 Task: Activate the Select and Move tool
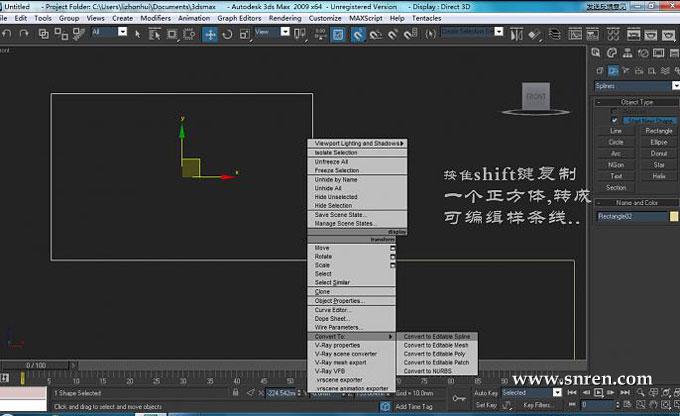(x=210, y=34)
